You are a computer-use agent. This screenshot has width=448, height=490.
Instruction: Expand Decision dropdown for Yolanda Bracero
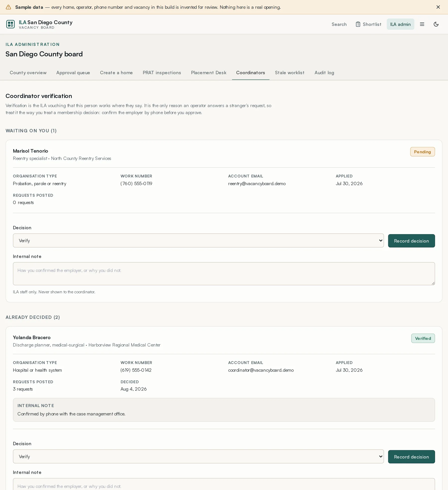(198, 456)
